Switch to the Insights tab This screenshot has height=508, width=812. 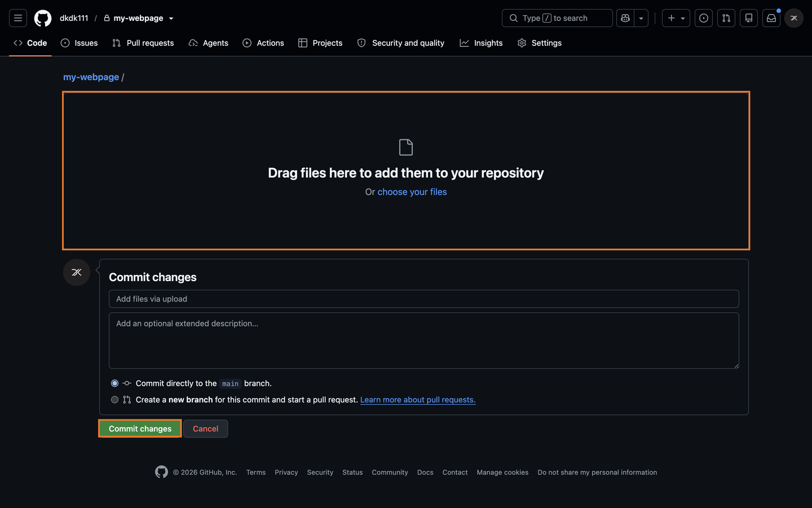(x=481, y=43)
